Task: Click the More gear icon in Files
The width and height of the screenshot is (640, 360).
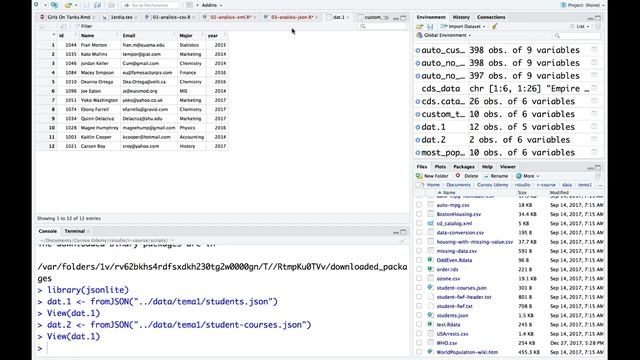Action: [x=518, y=176]
